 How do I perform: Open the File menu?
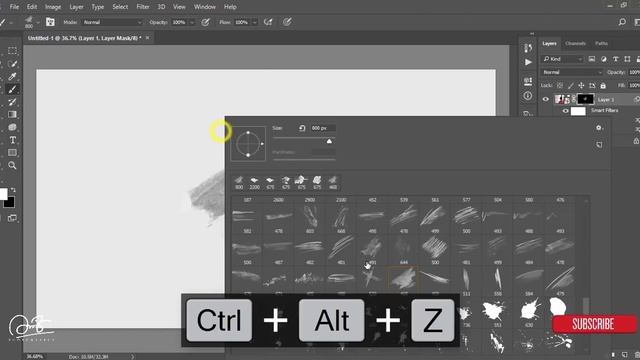tap(14, 7)
